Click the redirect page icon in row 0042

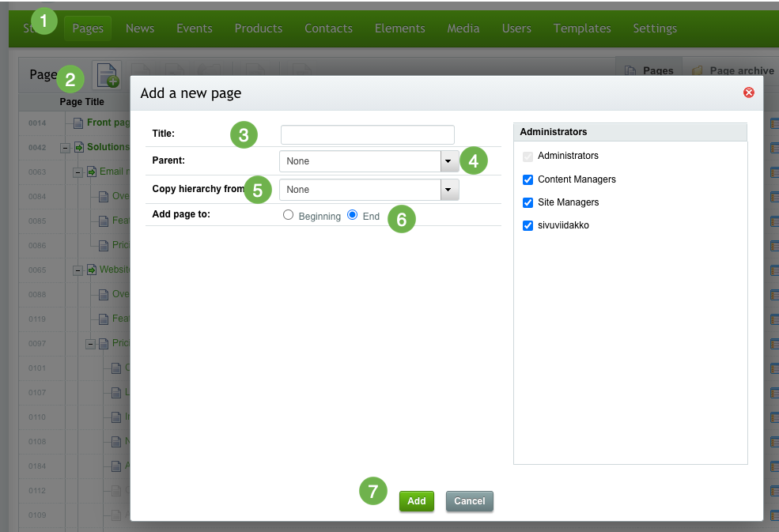[x=78, y=148]
